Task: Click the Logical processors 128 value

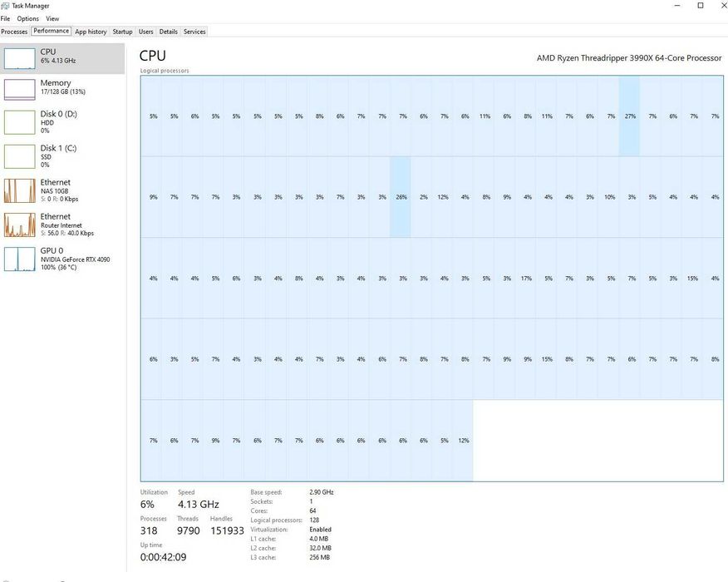Action: pyautogui.click(x=314, y=520)
